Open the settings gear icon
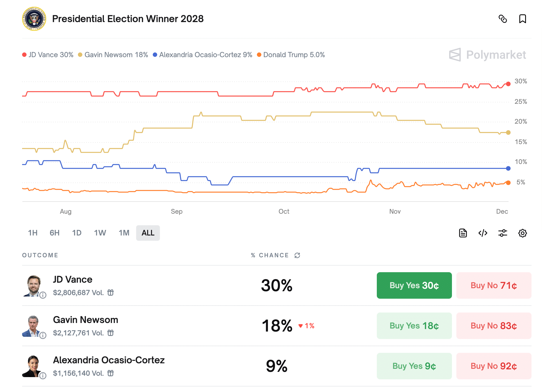The height and width of the screenshot is (392, 542). click(x=522, y=233)
